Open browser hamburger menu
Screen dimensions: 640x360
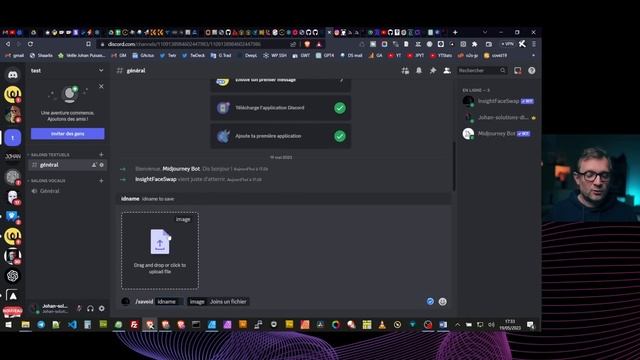(533, 44)
